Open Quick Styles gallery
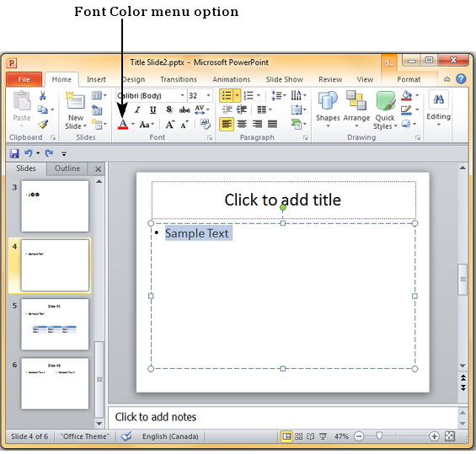This screenshot has width=476, height=454. 385,110
